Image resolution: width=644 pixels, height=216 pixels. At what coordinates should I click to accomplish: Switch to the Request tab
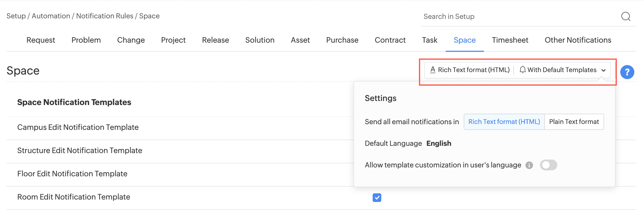(41, 40)
